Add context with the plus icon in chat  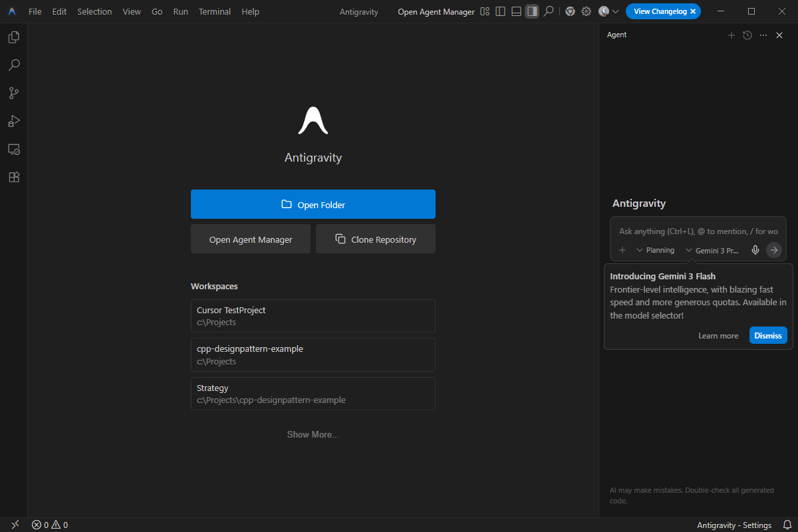point(622,250)
